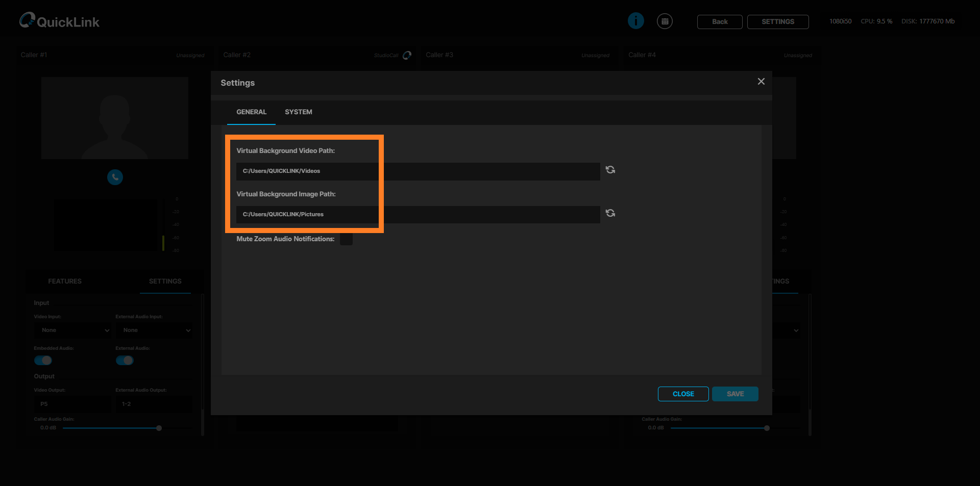
Task: Close the Settings dialog with X
Action: 761,82
